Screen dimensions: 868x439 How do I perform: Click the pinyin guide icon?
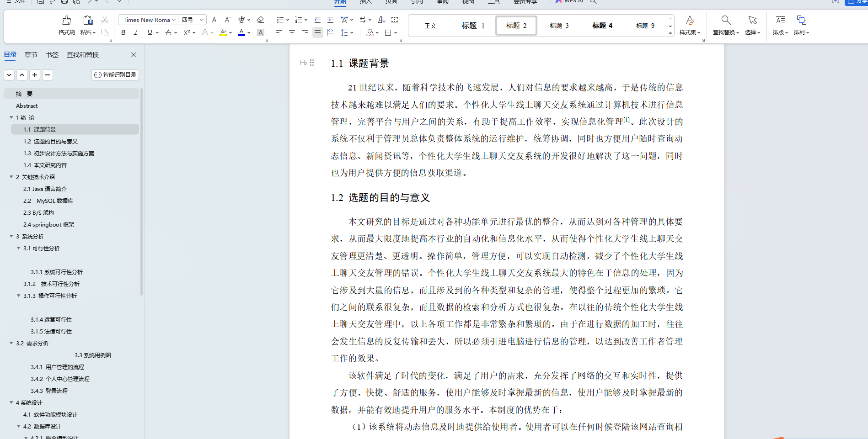[241, 20]
